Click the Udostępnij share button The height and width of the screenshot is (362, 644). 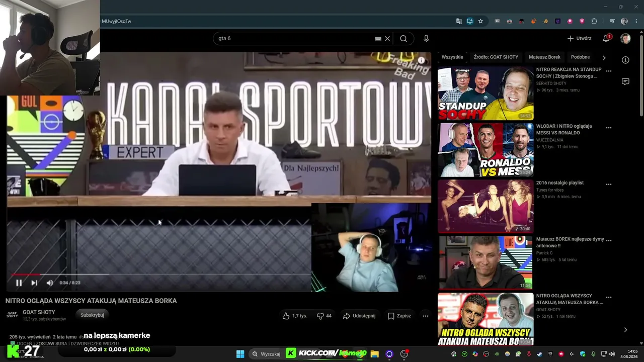[359, 316]
